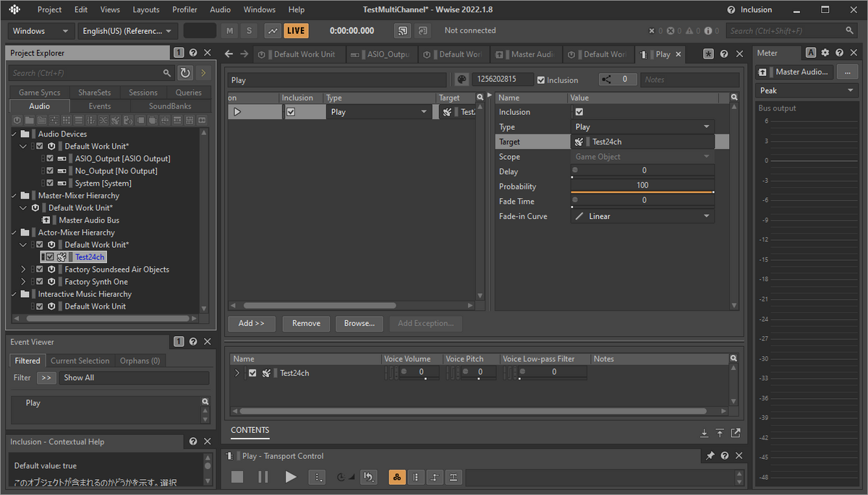The width and height of the screenshot is (868, 495).
Task: Click Browse... button
Action: pyautogui.click(x=359, y=323)
